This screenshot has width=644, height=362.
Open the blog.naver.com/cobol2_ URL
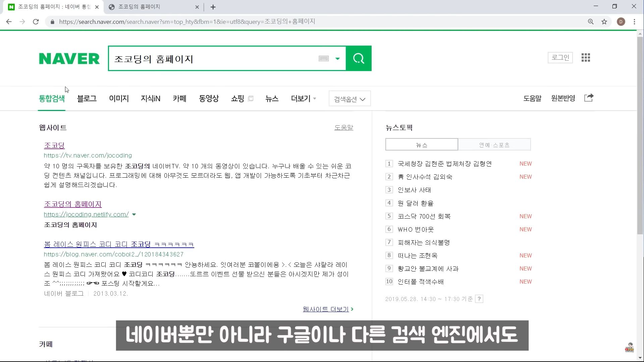tap(114, 254)
